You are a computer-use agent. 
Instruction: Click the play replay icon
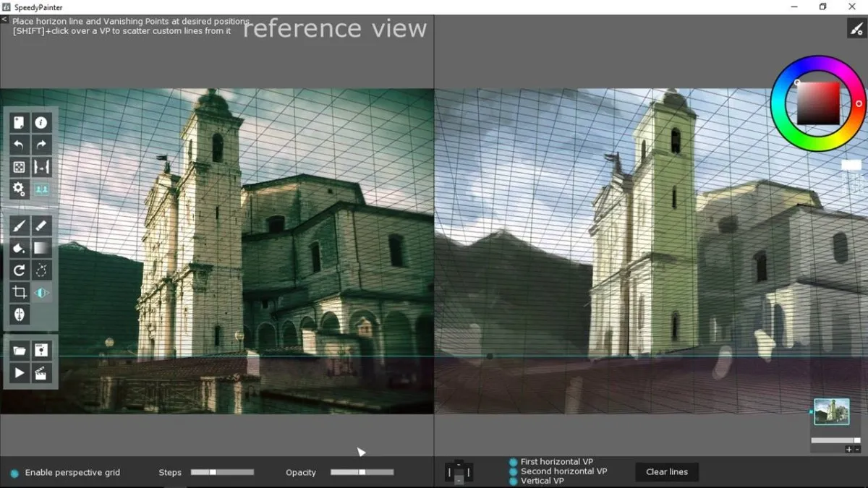click(20, 373)
